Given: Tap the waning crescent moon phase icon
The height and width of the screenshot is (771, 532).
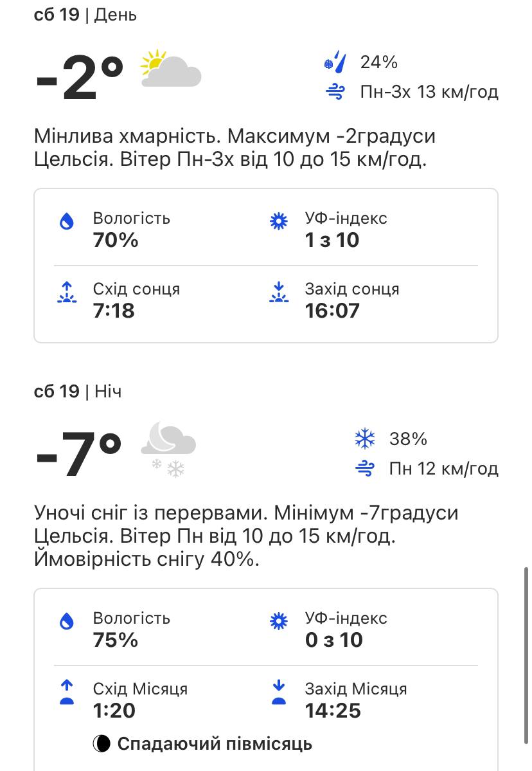Looking at the screenshot, I should point(101,743).
